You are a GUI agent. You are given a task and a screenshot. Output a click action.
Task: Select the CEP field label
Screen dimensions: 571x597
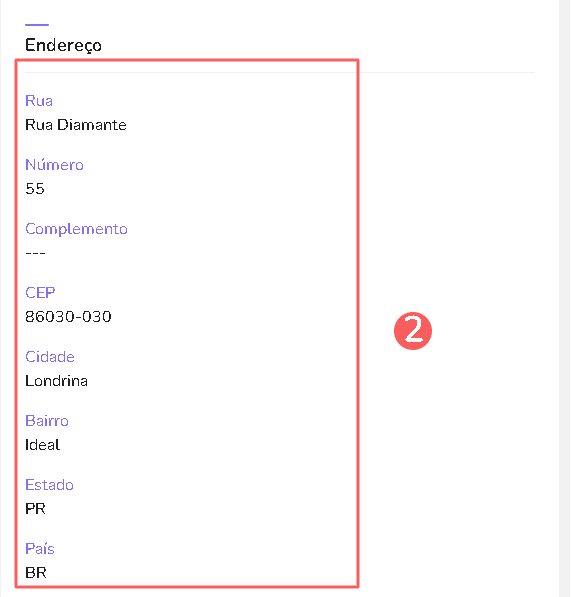(40, 293)
